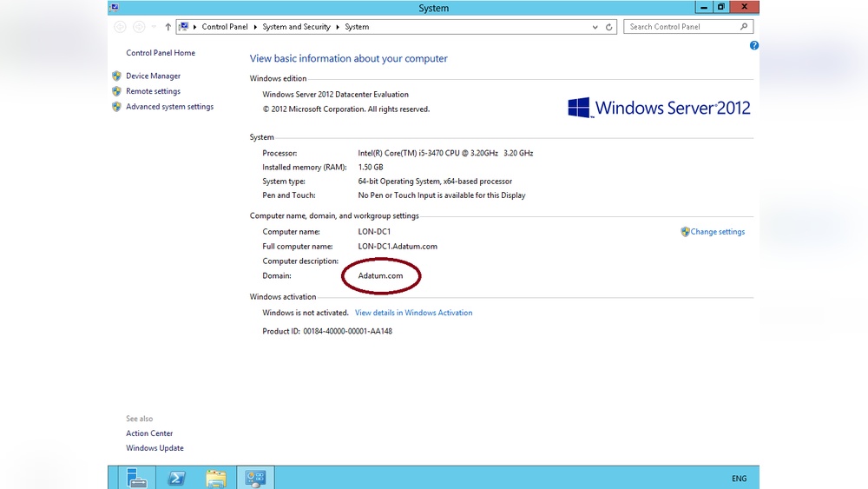868x489 pixels.
Task: Open File Explorer from taskbar
Action: [216, 478]
